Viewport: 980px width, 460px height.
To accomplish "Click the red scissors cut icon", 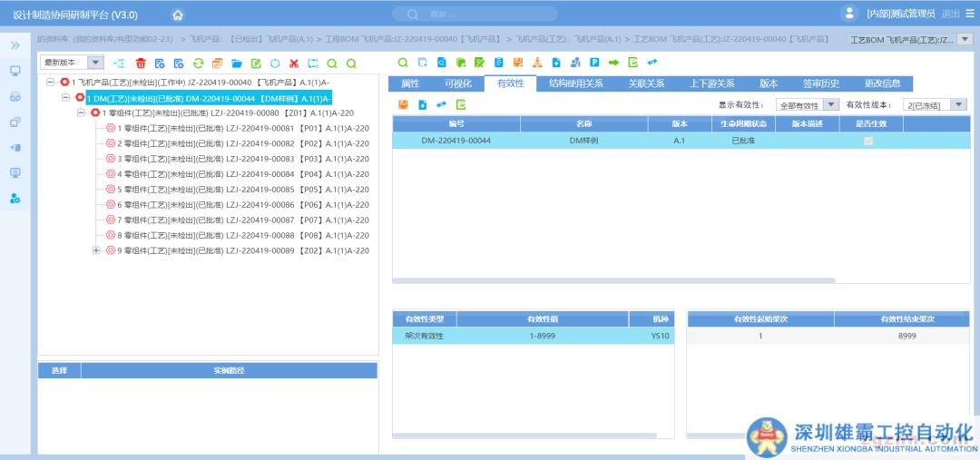I will point(293,64).
